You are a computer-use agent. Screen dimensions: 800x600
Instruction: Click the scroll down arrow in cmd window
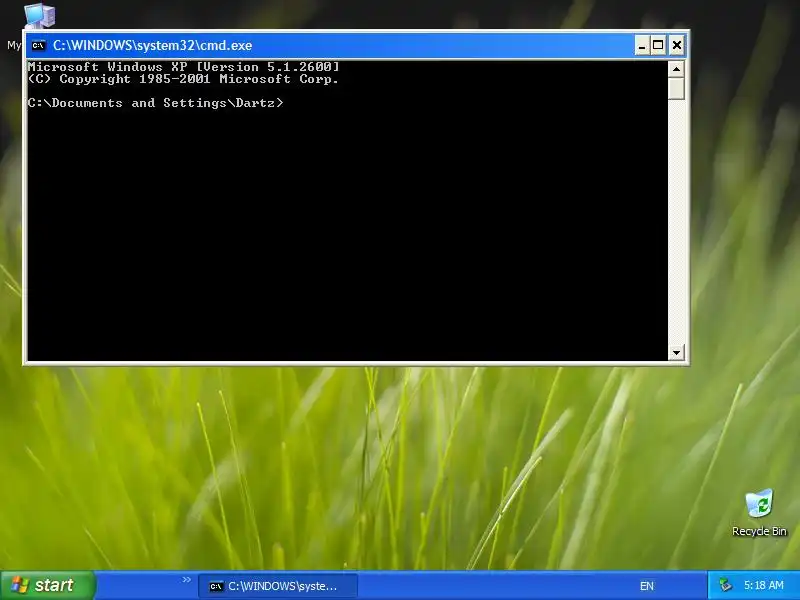[x=676, y=352]
